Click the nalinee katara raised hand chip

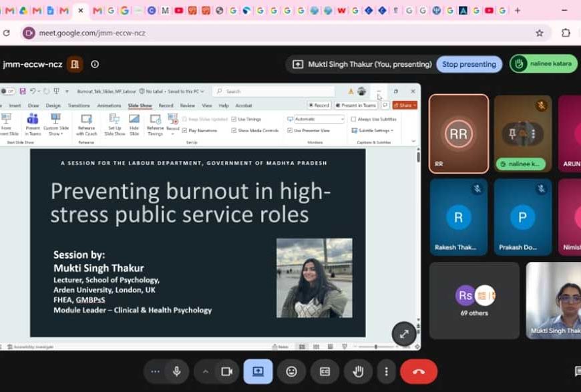[x=544, y=63]
